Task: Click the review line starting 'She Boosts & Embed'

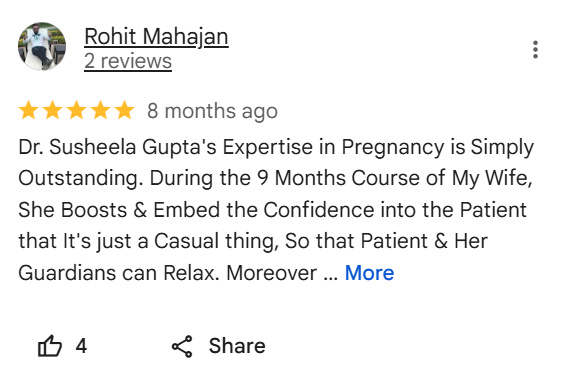Action: click(272, 210)
